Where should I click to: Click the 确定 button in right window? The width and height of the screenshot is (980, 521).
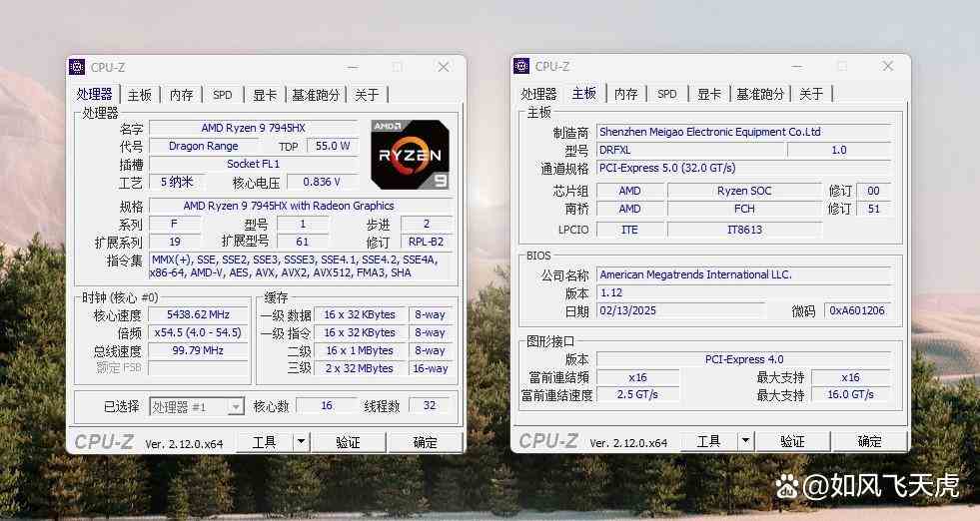(x=869, y=442)
